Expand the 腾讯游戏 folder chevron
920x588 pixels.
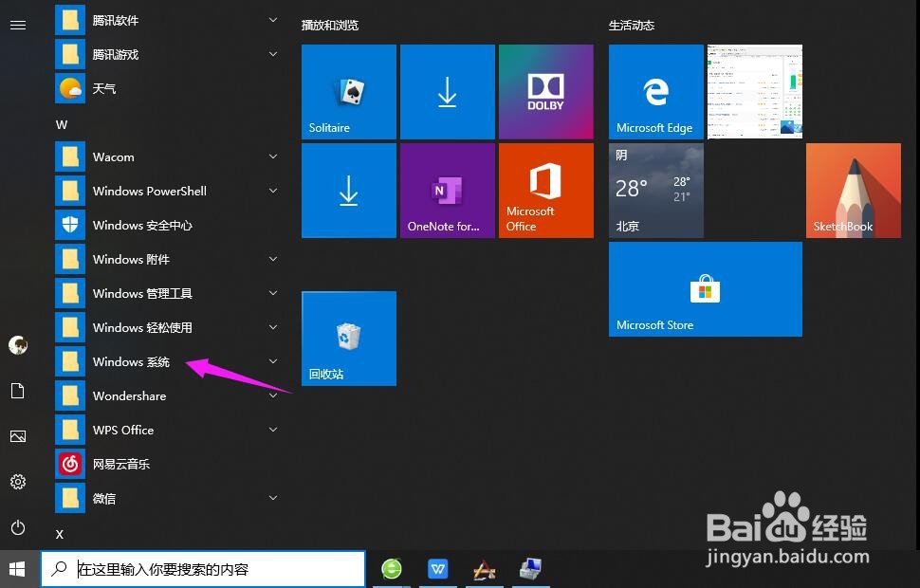pyautogui.click(x=273, y=54)
